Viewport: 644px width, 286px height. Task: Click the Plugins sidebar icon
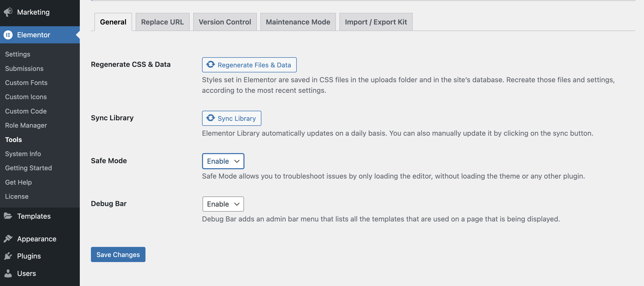(9, 256)
